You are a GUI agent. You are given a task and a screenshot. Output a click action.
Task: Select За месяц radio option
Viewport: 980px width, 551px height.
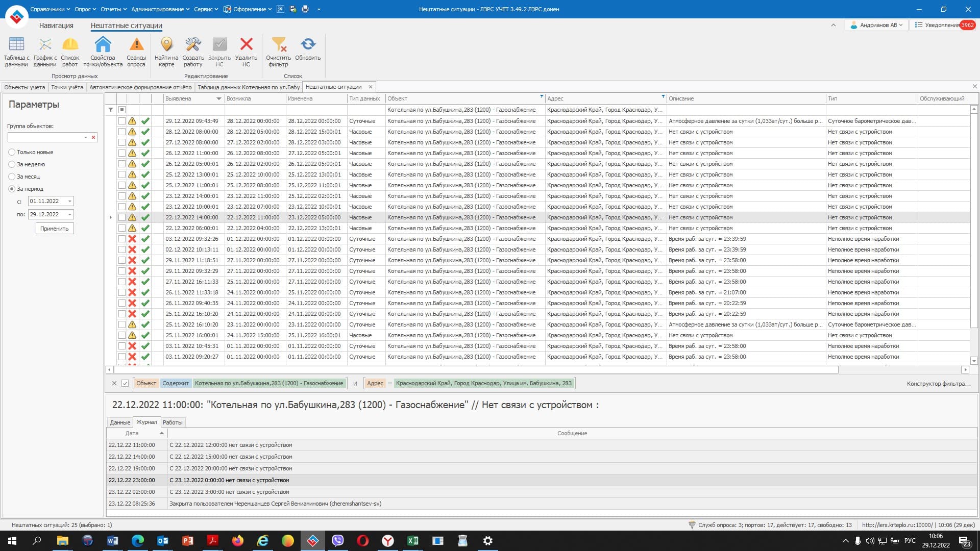coord(12,177)
